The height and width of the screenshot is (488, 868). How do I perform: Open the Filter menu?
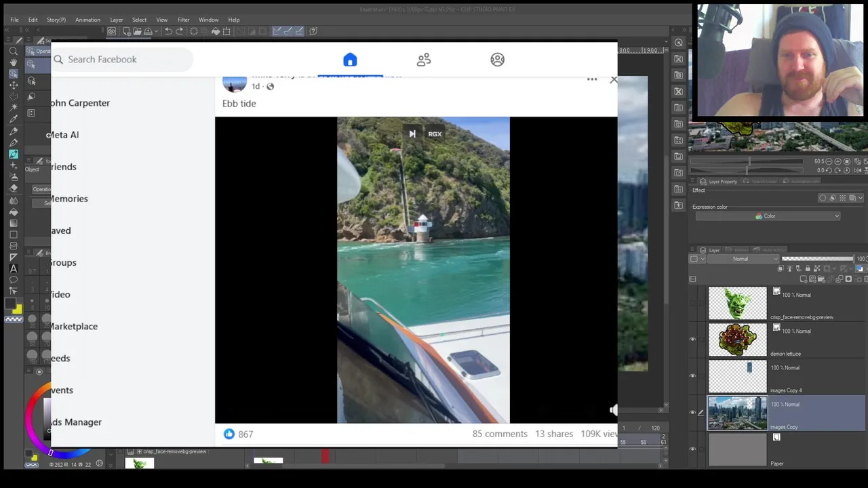[x=183, y=20]
